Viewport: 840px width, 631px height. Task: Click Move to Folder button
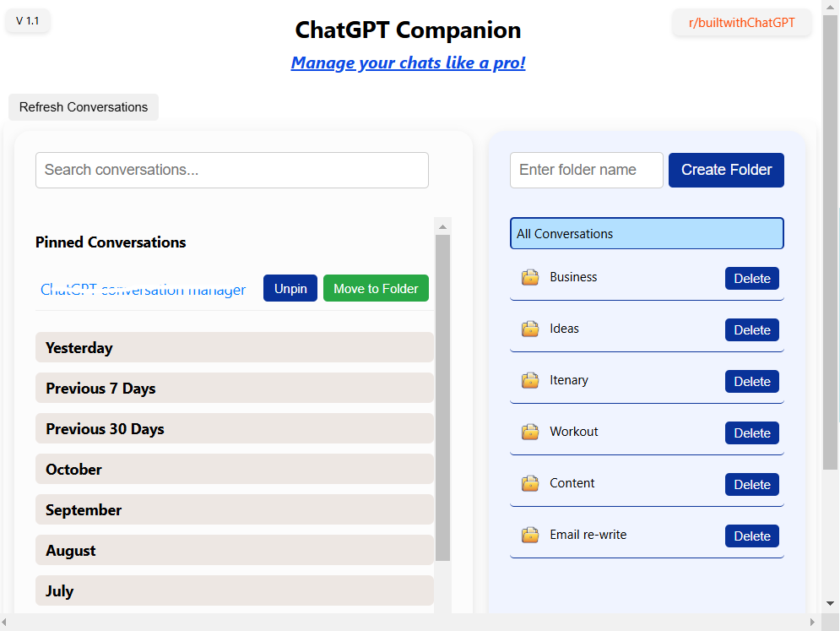(376, 288)
